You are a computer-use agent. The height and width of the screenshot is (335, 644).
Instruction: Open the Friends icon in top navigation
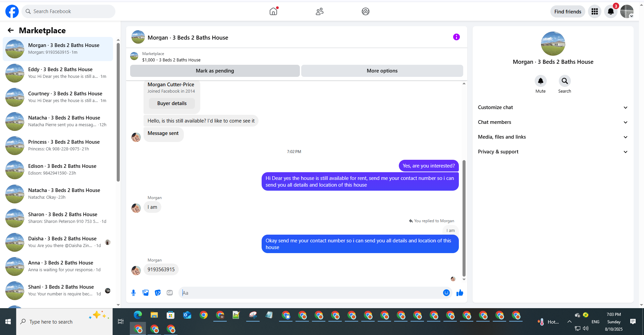point(320,11)
